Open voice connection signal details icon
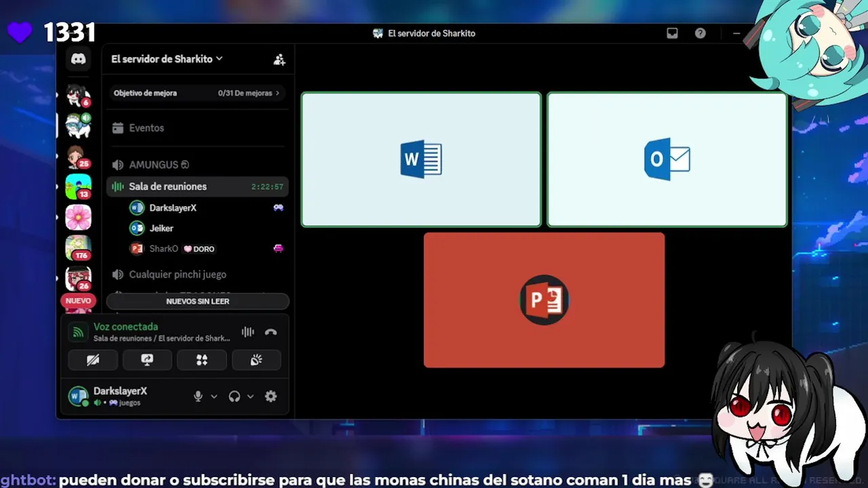Viewport: 868px width, 488px height. pos(79,332)
